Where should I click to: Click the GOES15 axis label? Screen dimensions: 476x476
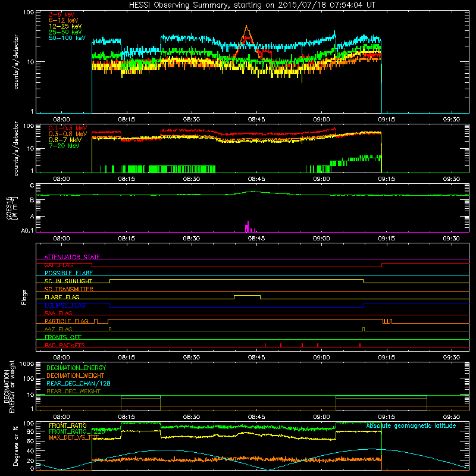[11, 208]
